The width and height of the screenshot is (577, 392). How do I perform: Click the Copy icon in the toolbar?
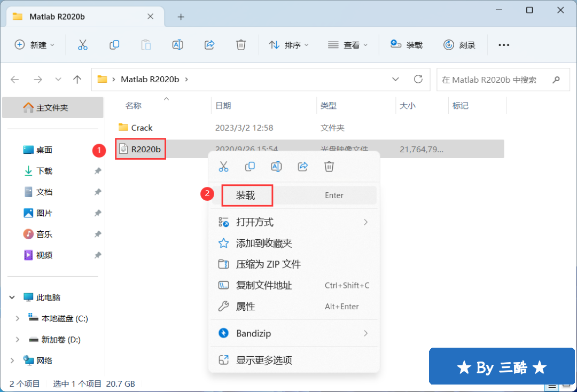click(114, 45)
